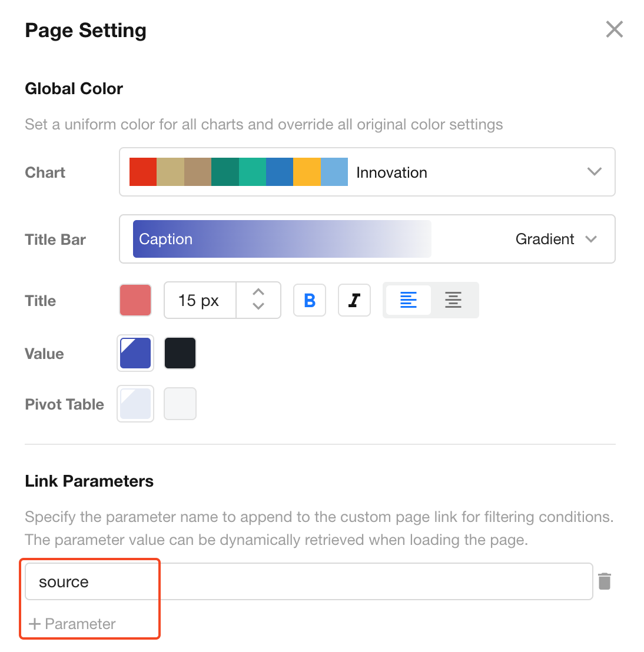Select the blue Value color swatch
644x652 pixels.
tap(135, 353)
